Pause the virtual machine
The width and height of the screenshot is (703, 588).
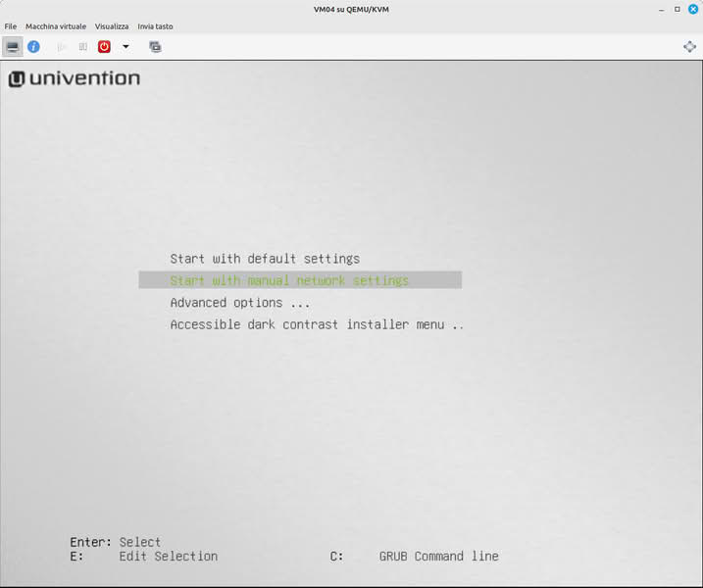(x=83, y=47)
